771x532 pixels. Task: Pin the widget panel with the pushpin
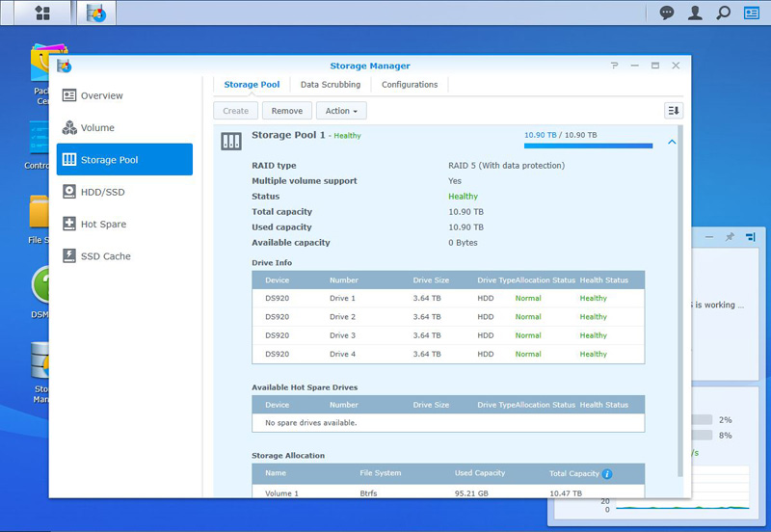[x=730, y=237]
